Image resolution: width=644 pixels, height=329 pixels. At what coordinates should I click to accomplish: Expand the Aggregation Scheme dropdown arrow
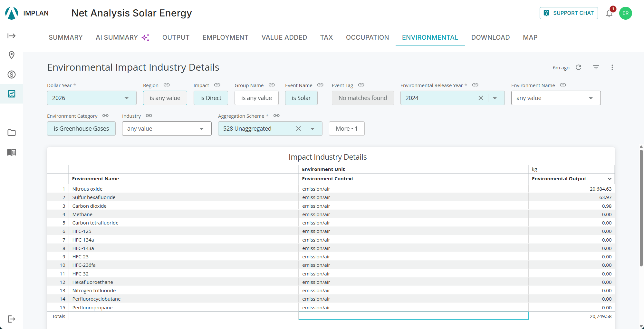[312, 129]
